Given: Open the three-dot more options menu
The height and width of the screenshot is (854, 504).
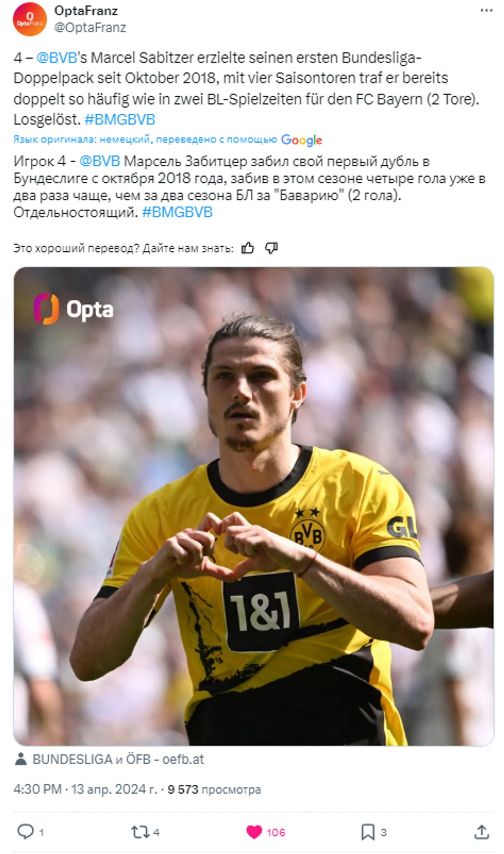Looking at the screenshot, I should (x=486, y=11).
